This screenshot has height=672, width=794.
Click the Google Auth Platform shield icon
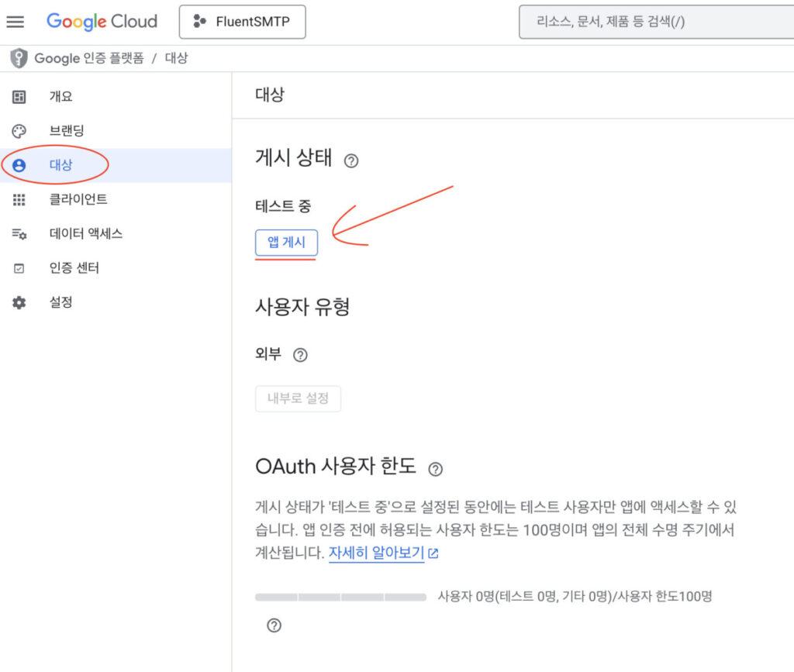point(19,58)
